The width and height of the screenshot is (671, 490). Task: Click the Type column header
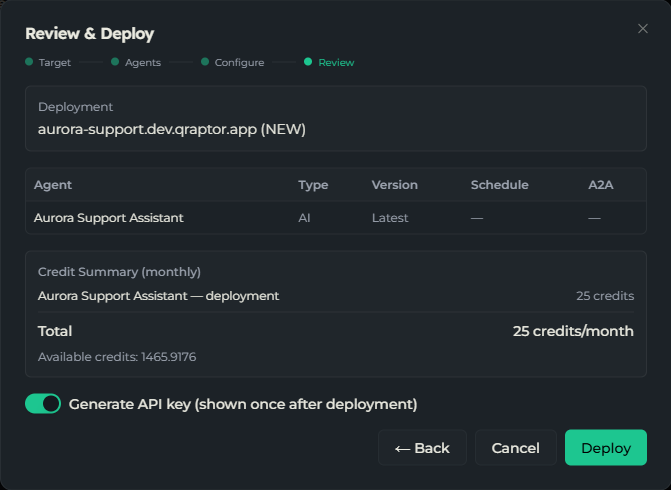[313, 185]
